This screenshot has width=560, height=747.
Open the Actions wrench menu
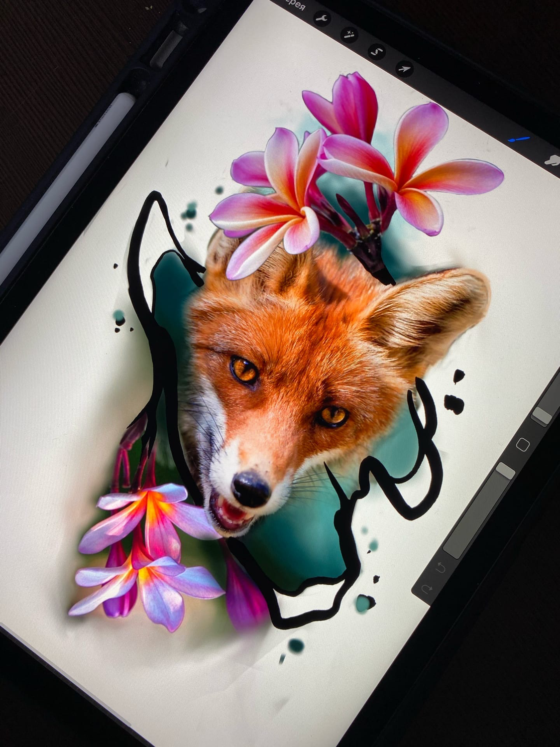tap(323, 18)
